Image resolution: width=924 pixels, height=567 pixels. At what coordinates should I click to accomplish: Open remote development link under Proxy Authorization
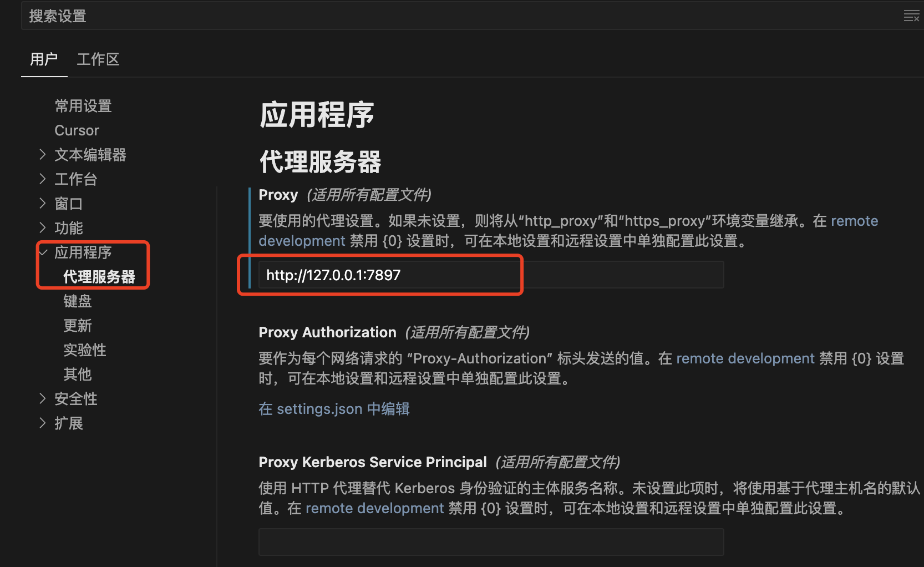click(745, 358)
